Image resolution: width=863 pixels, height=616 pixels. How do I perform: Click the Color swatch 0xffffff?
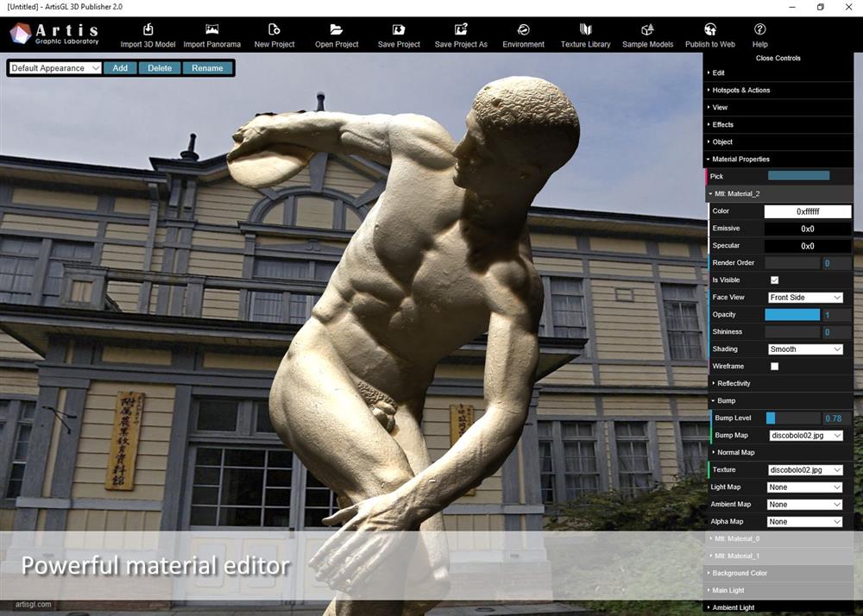coord(808,211)
